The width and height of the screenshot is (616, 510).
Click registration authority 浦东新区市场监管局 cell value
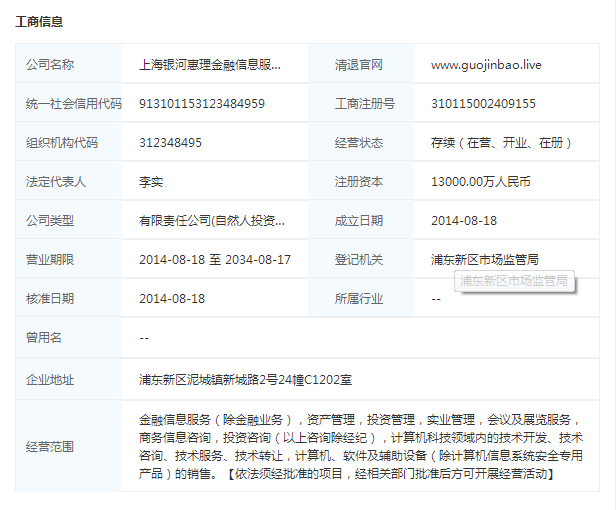[x=485, y=260]
